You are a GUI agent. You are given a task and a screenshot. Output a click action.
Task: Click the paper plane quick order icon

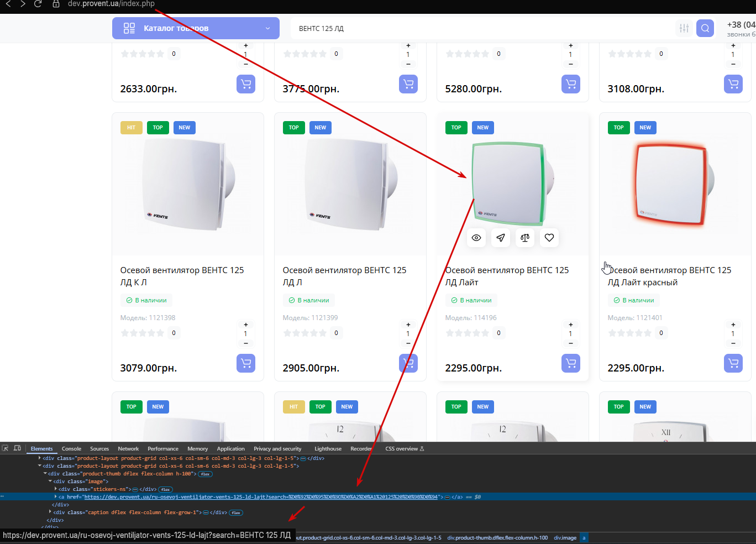[x=501, y=238]
